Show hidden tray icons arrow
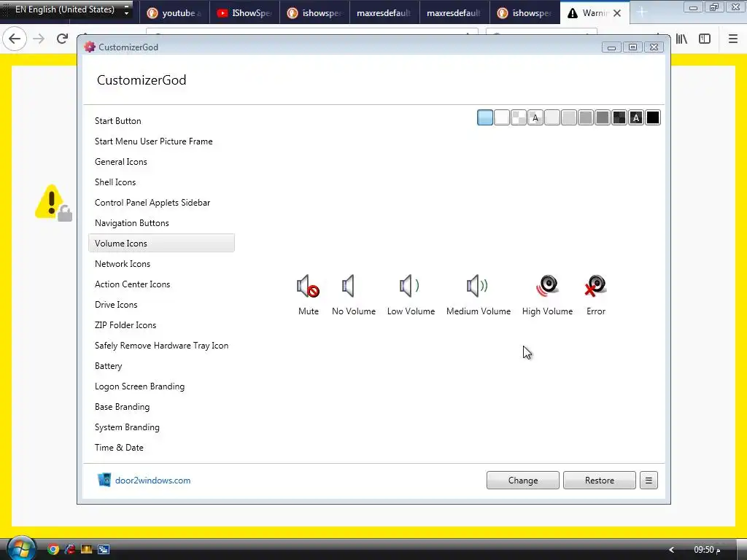The image size is (747, 560). point(671,550)
